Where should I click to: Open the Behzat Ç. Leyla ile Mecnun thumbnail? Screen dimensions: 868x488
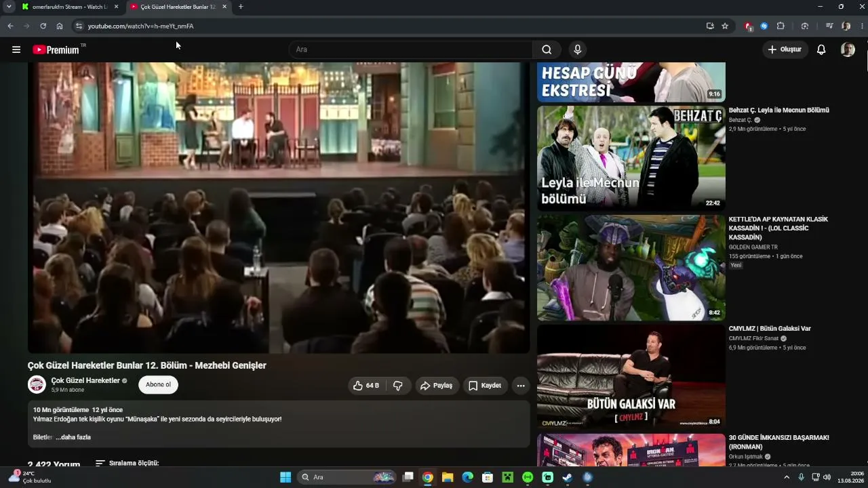click(x=631, y=158)
